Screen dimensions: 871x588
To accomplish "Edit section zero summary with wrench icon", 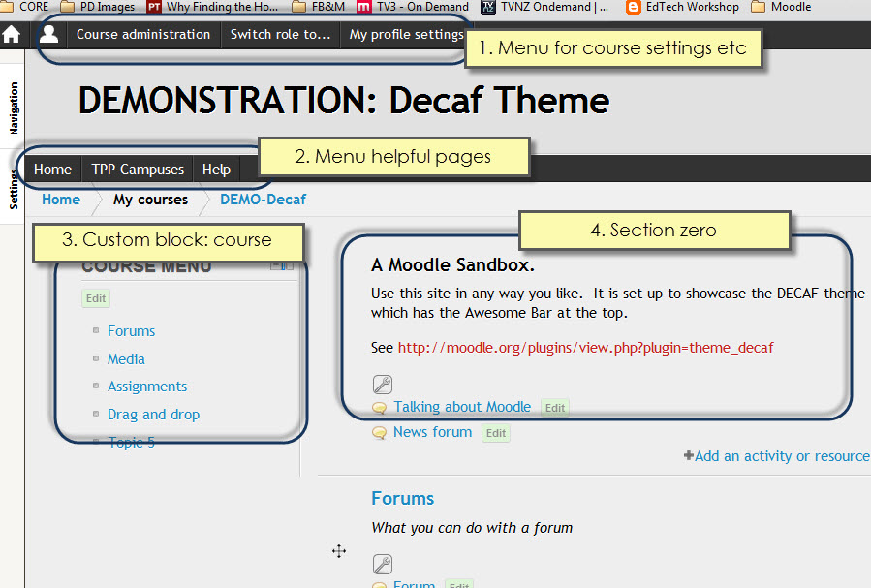I will pos(382,385).
